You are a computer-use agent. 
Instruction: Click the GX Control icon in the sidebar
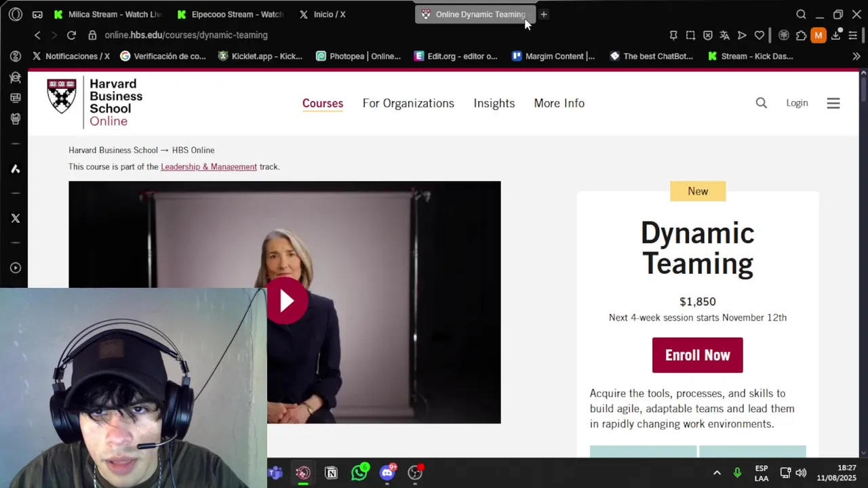[x=16, y=77]
